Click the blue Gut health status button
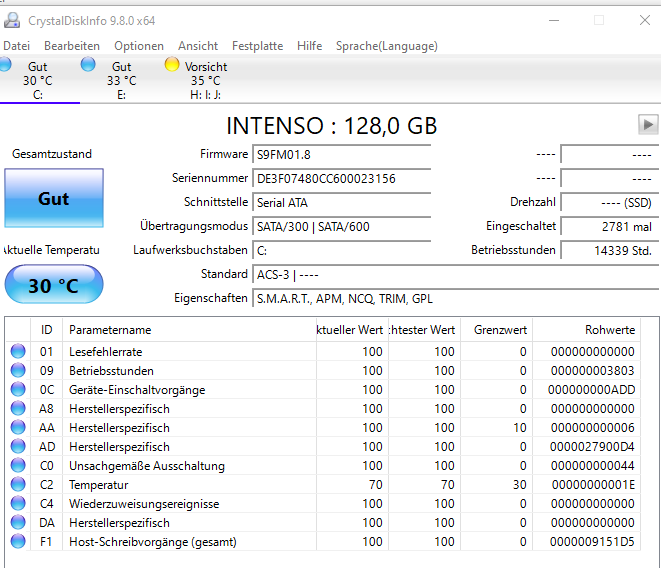The height and width of the screenshot is (568, 661). [54, 198]
